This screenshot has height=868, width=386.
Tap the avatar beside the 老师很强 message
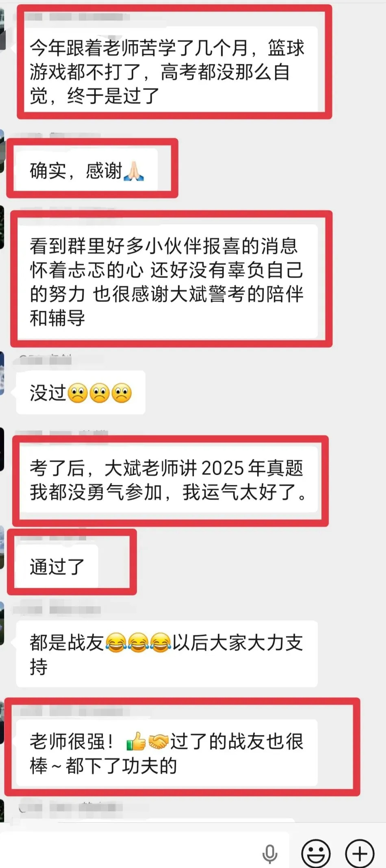click(x=2, y=722)
